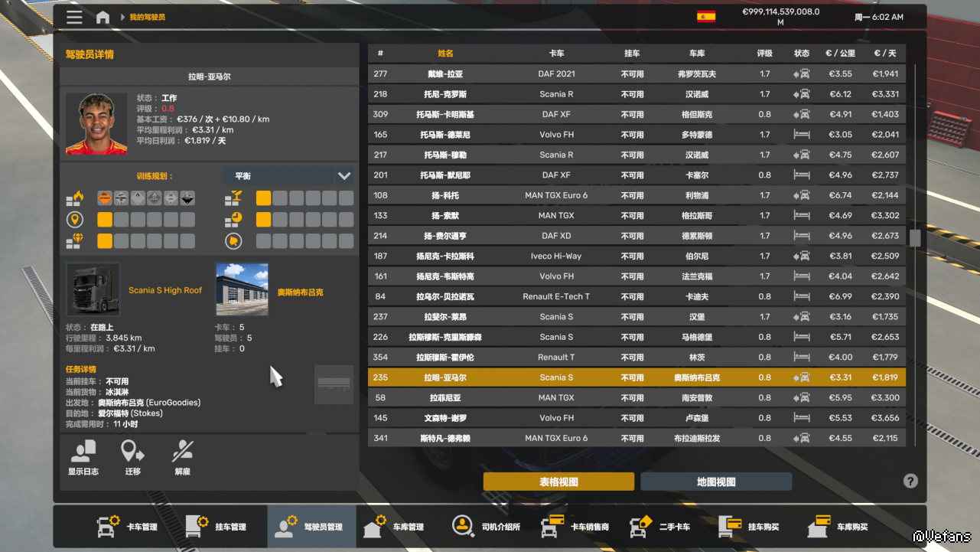The image size is (980, 552).
Task: Select driver row 扬尼克-卡拉斯科
Action: (x=637, y=256)
